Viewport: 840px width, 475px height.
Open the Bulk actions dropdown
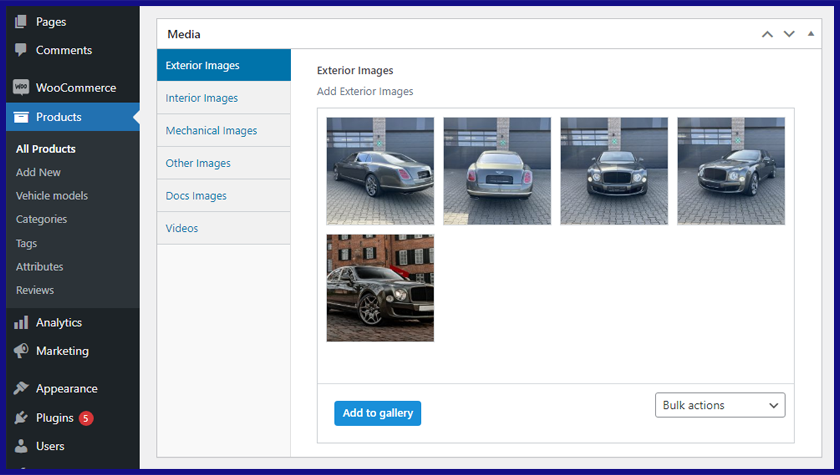click(720, 405)
